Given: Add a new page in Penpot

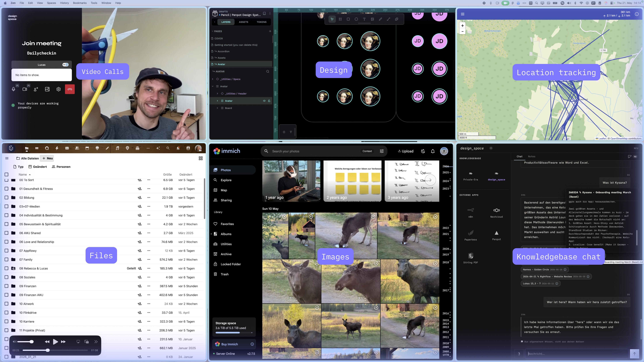Looking at the screenshot, I should pyautogui.click(x=270, y=31).
